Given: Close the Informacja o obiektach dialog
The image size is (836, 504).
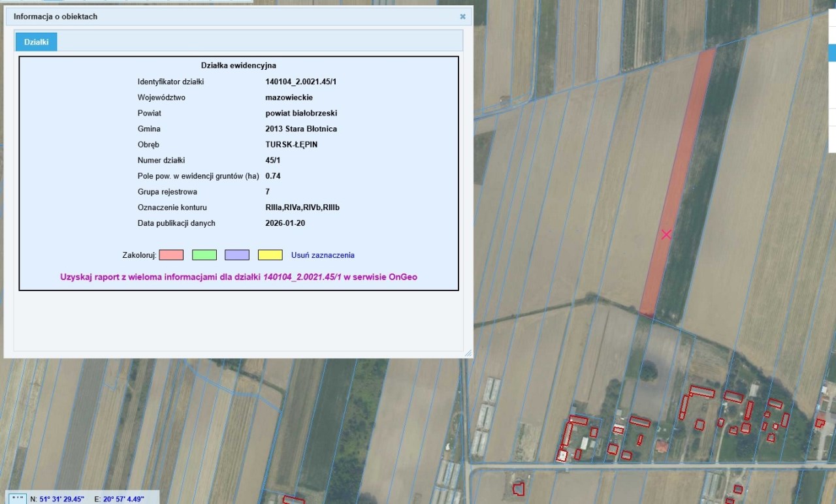Looking at the screenshot, I should tap(462, 16).
